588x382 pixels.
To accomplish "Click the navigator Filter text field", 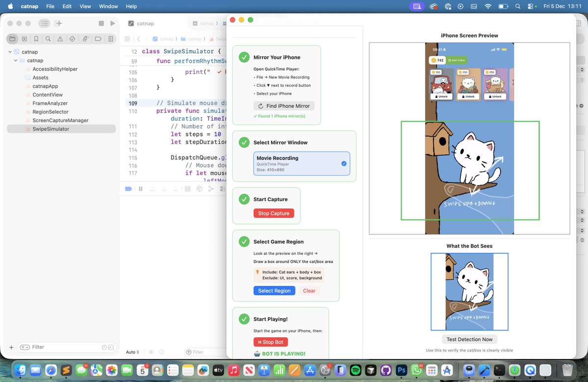I will 66,348.
